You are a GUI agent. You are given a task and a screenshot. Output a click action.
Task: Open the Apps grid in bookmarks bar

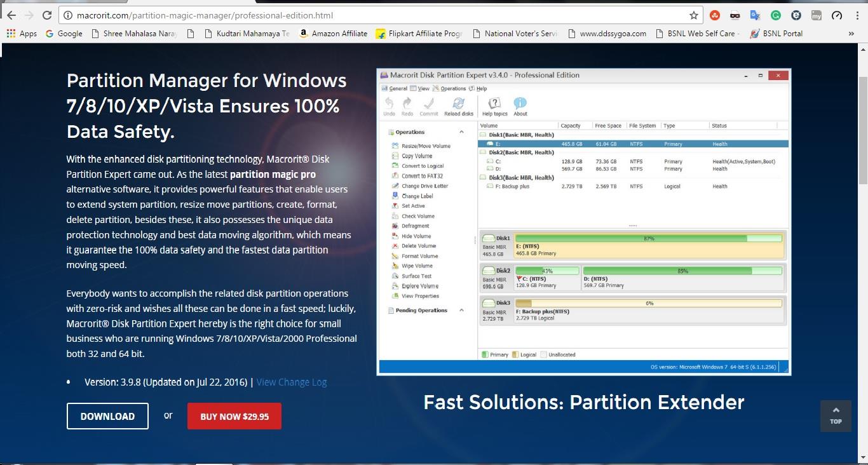click(x=22, y=34)
